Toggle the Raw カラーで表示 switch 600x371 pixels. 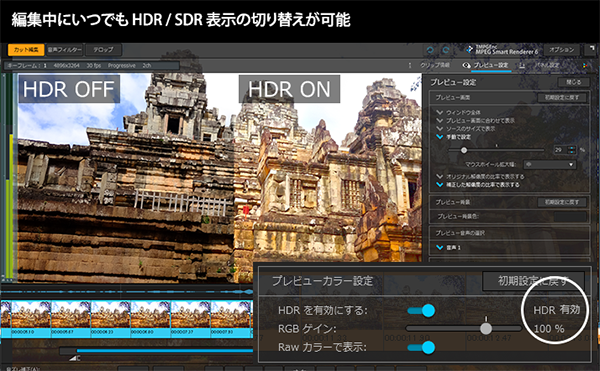pyautogui.click(x=421, y=347)
